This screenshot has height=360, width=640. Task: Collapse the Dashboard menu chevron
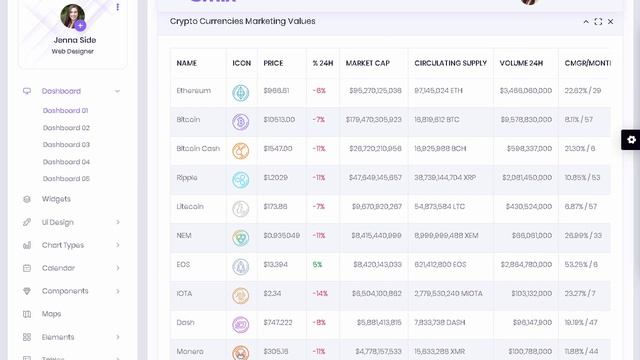coord(118,91)
